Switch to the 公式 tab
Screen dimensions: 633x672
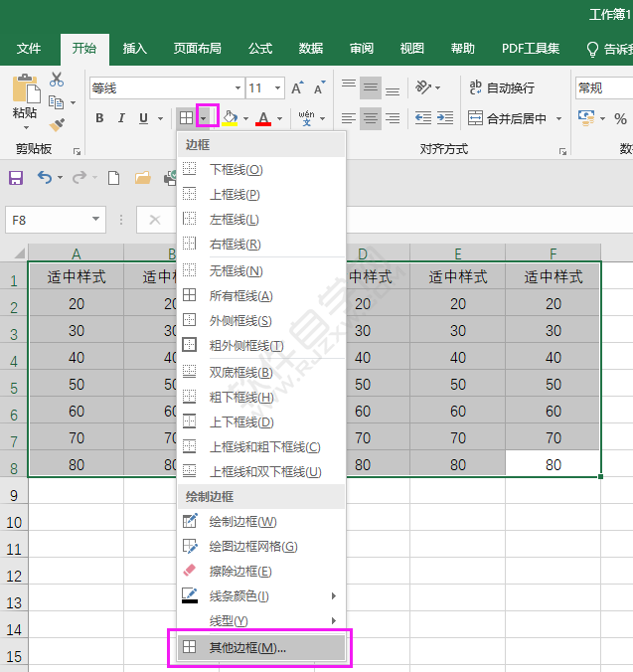click(x=260, y=49)
